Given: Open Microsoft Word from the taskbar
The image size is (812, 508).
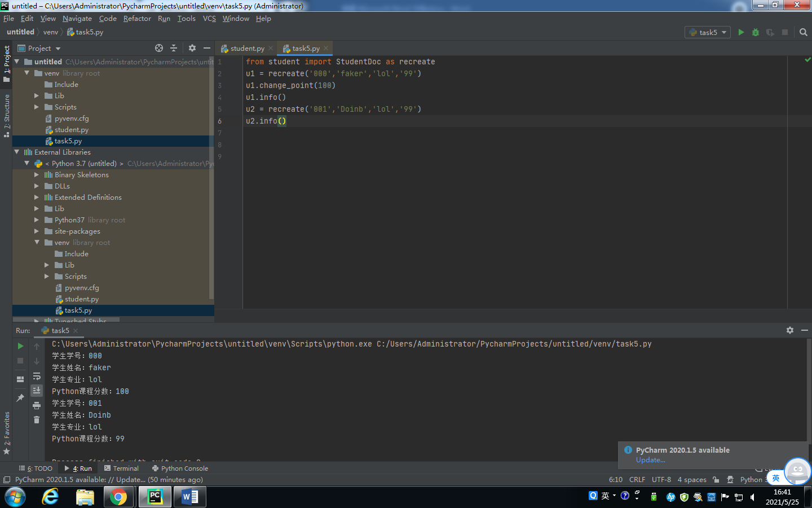Looking at the screenshot, I should click(x=189, y=497).
